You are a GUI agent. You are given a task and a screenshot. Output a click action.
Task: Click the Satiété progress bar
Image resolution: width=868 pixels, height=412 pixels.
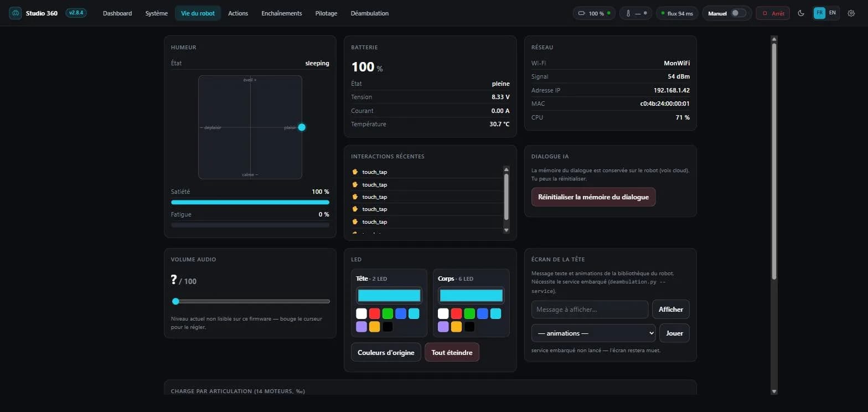[250, 202]
